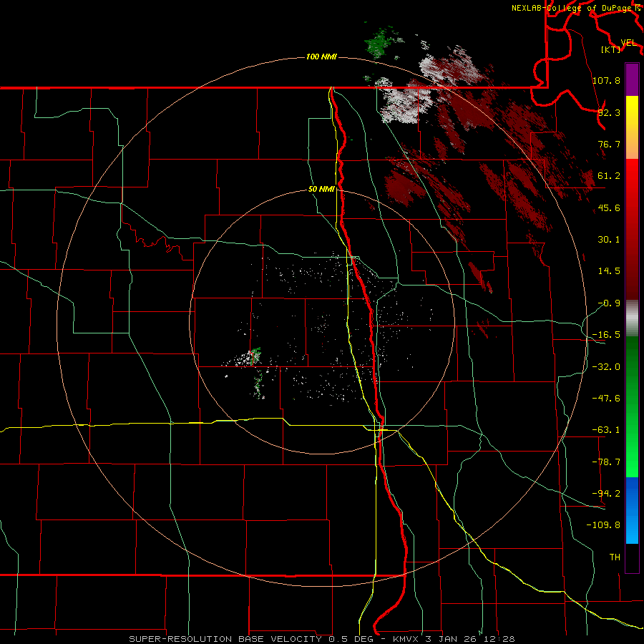Screen dimensions: 644x644
Task: Click the -47.6 scale value
Action: [606, 399]
